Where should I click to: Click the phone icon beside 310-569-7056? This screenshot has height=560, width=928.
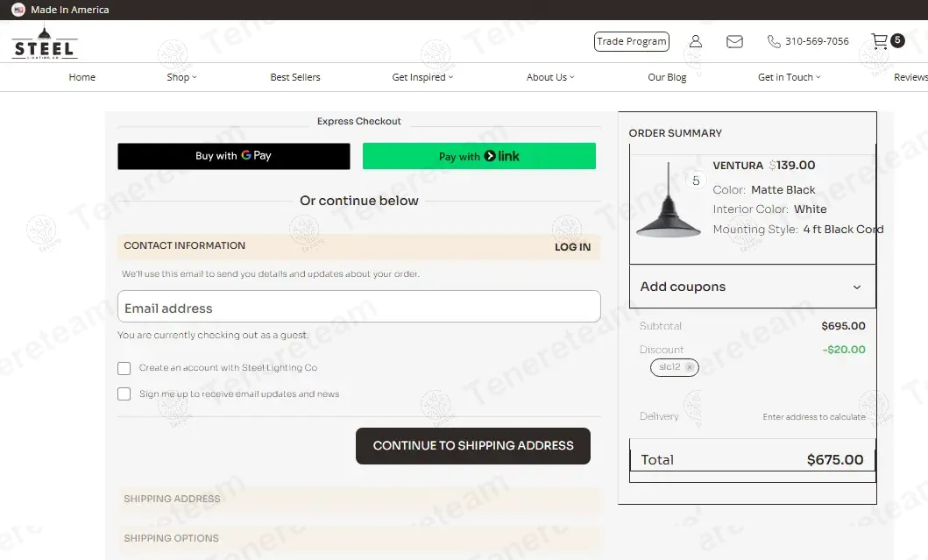coord(774,41)
